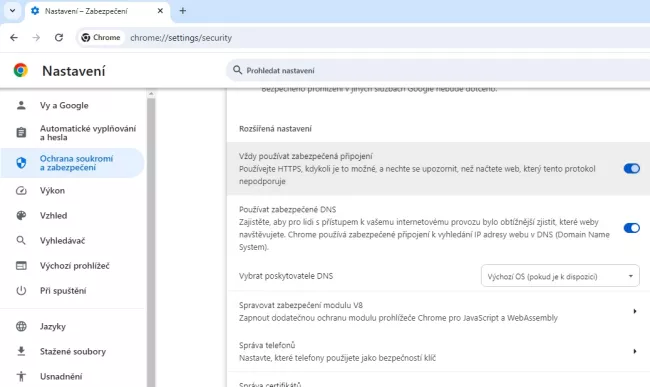Reload the page
The width and height of the screenshot is (650, 387).
point(59,38)
